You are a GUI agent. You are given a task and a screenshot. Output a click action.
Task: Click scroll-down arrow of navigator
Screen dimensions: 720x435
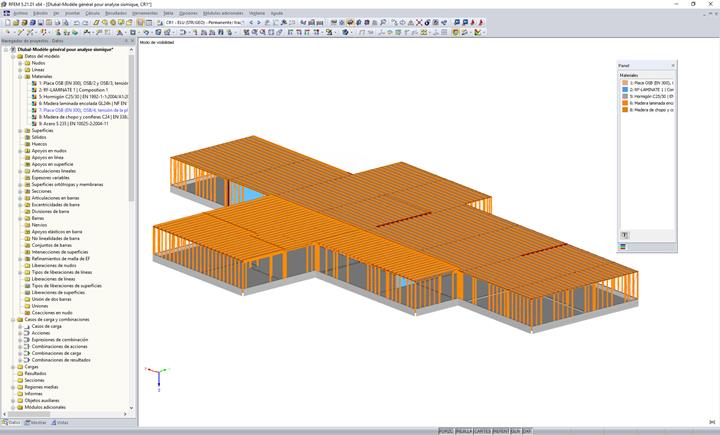tap(132, 408)
